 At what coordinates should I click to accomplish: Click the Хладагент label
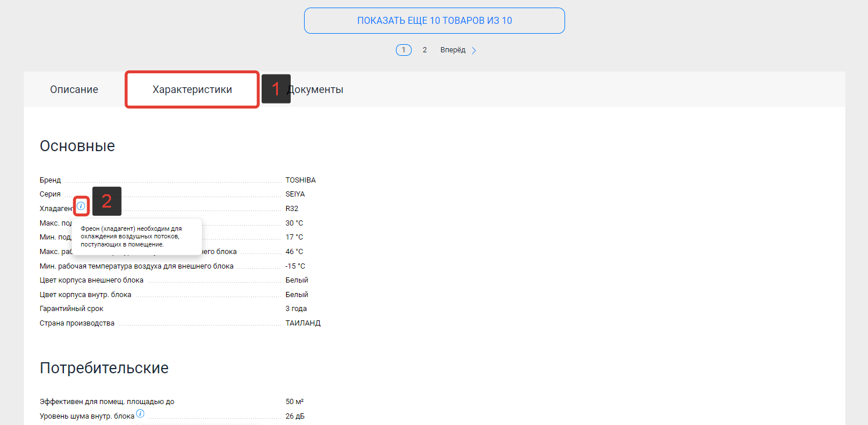tap(57, 209)
